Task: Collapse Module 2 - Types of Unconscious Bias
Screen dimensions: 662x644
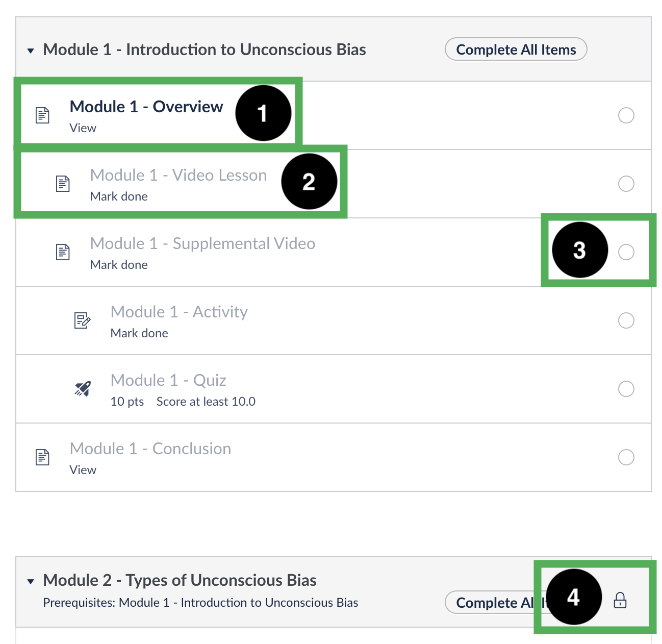Action: point(31,581)
